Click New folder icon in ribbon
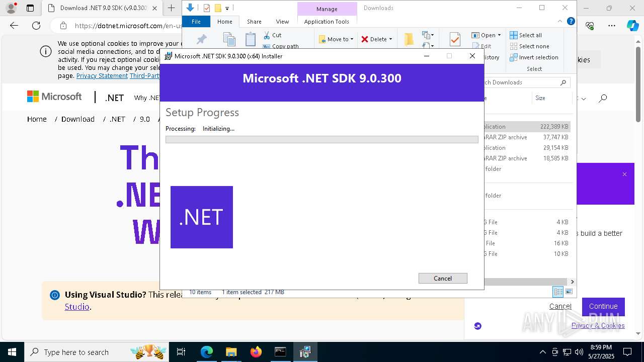This screenshot has height=362, width=644. [409, 39]
